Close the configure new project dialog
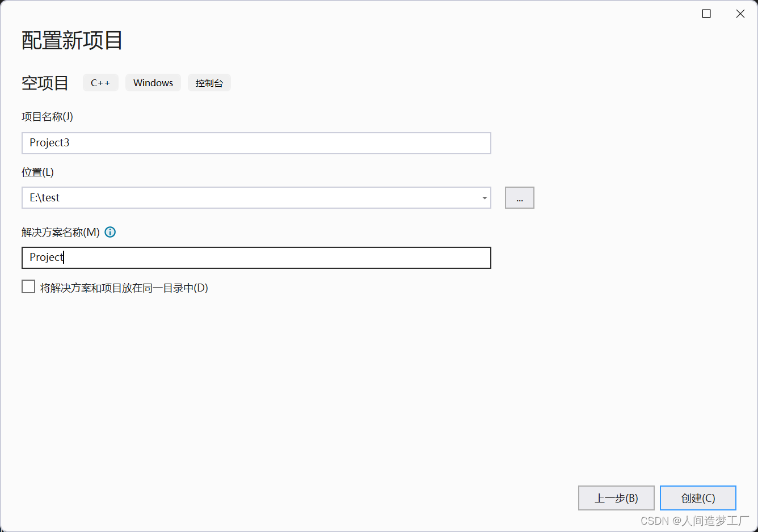 tap(740, 14)
